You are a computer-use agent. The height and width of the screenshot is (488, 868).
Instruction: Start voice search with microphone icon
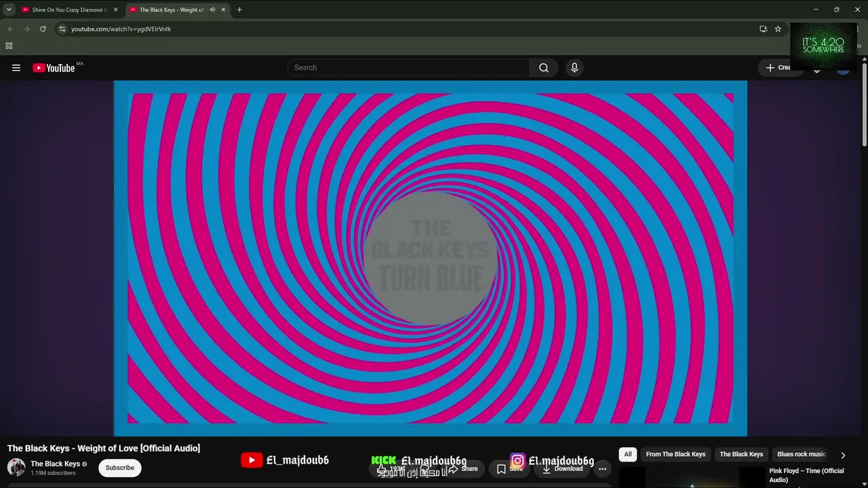tap(574, 68)
